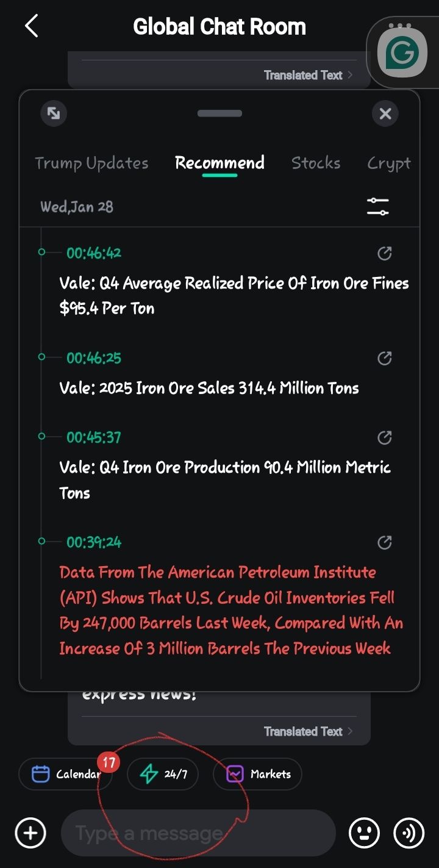Screen dimensions: 439x868
Task: Tap the panel drag handle bar
Action: pyautogui.click(x=220, y=113)
